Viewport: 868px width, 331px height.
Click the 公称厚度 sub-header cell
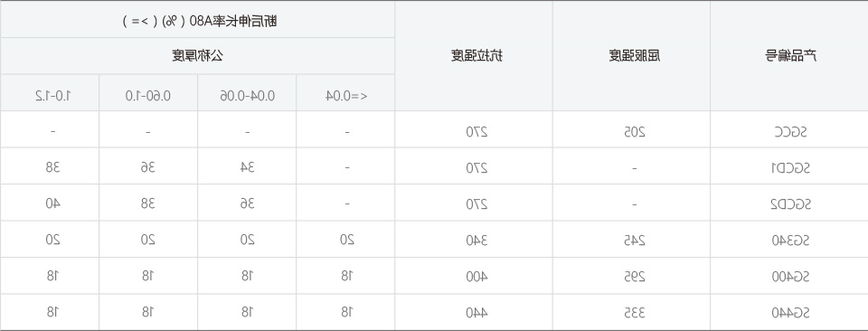pos(197,56)
